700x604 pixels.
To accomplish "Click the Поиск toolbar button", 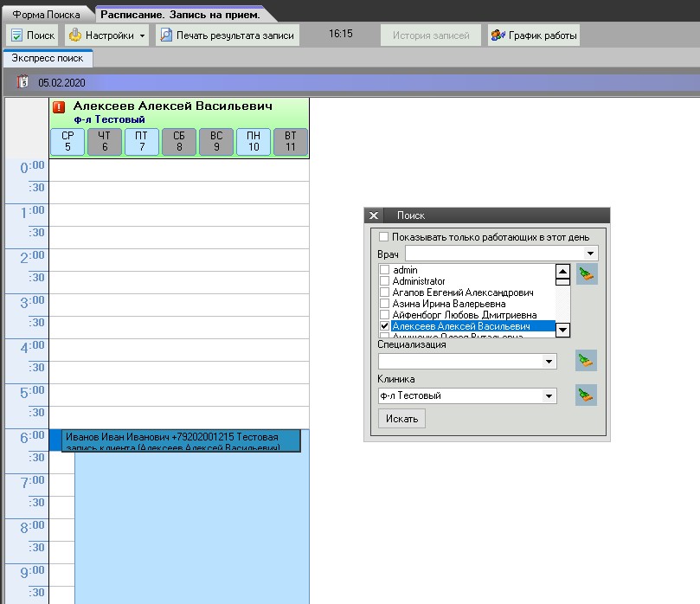I will click(x=33, y=35).
